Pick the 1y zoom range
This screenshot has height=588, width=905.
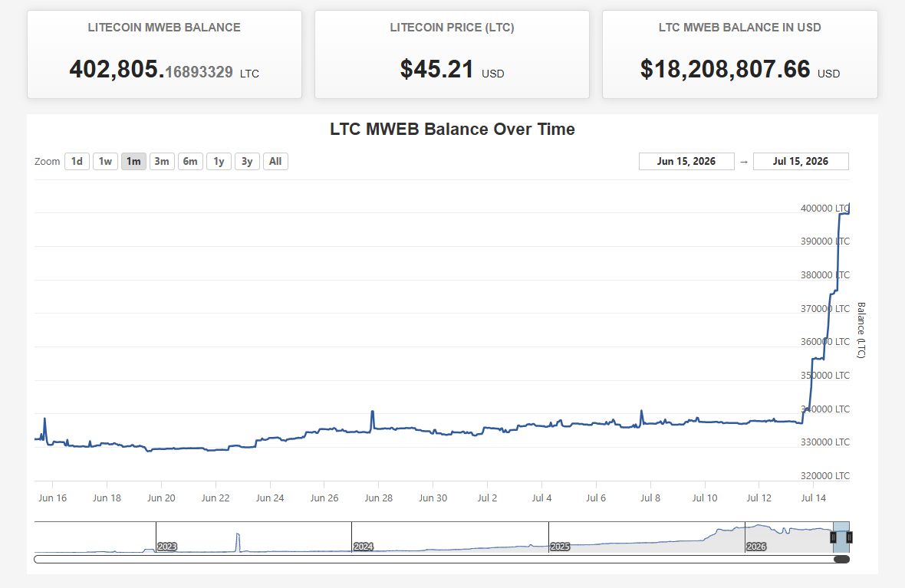(219, 162)
